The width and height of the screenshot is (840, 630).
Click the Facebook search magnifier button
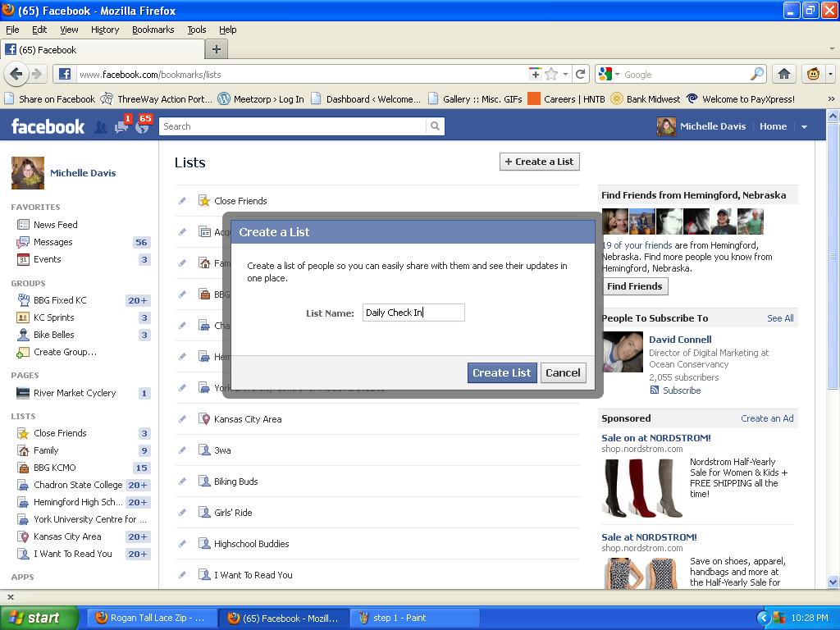pos(435,126)
